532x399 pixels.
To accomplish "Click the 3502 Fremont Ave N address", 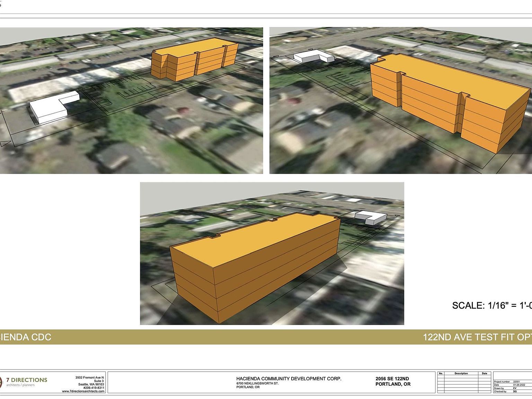I will tap(89, 378).
